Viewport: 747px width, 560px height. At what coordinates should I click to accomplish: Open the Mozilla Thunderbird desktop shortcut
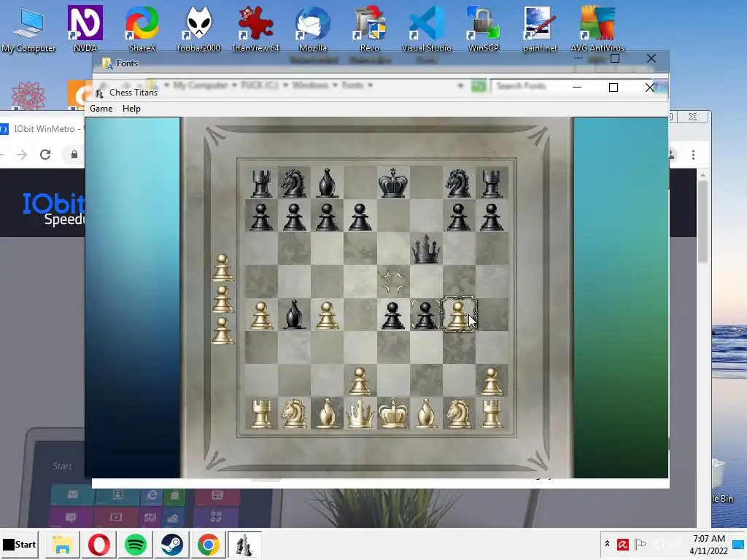click(x=312, y=29)
